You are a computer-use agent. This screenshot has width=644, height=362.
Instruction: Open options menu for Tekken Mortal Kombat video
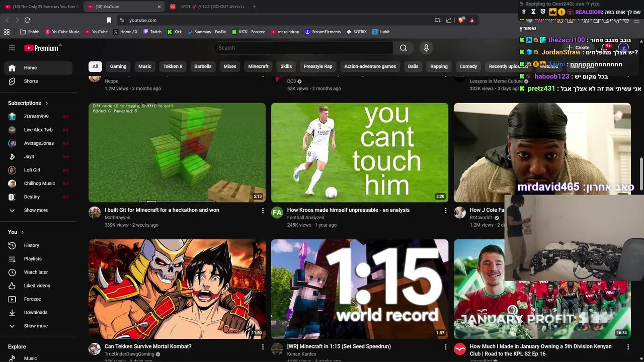point(263,347)
